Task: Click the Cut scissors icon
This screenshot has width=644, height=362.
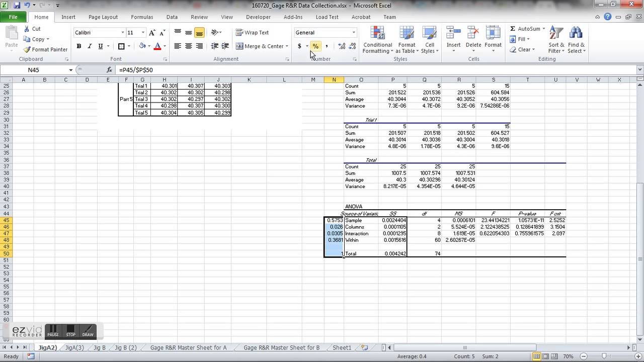Action: tap(27, 29)
